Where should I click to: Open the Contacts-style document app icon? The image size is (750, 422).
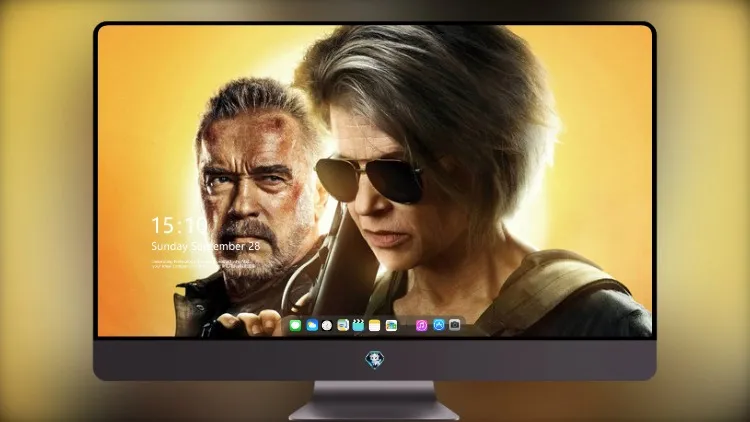(x=343, y=325)
